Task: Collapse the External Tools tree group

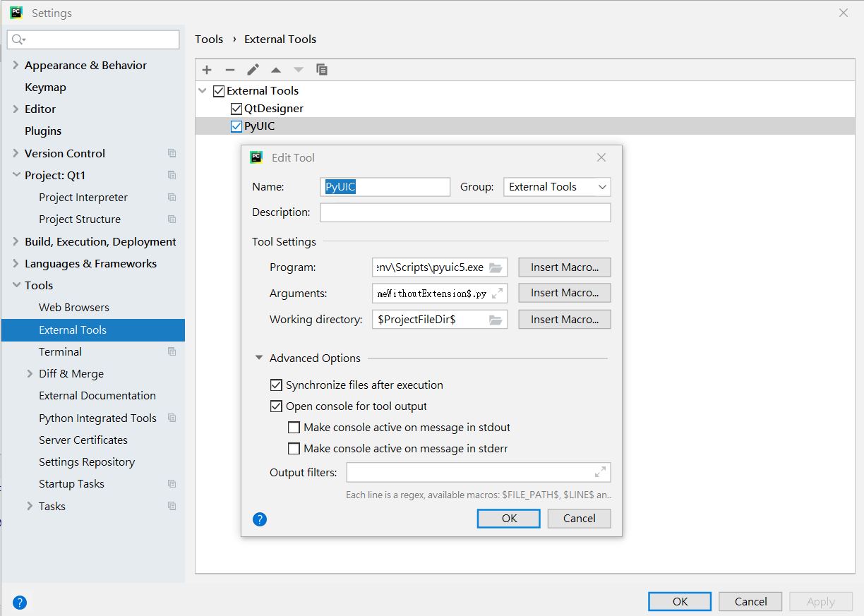Action: 203,91
